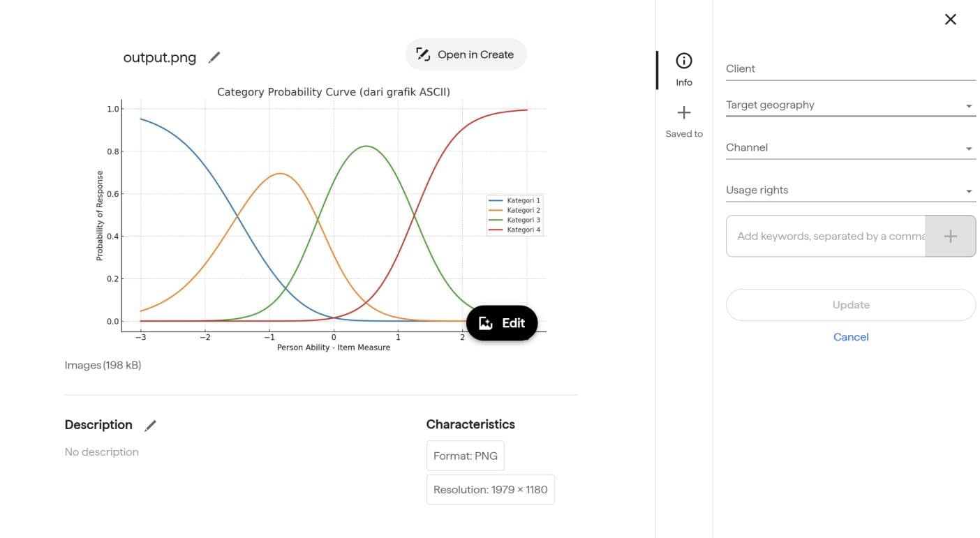
Task: Expand the Usage rights dropdown
Action: point(850,190)
